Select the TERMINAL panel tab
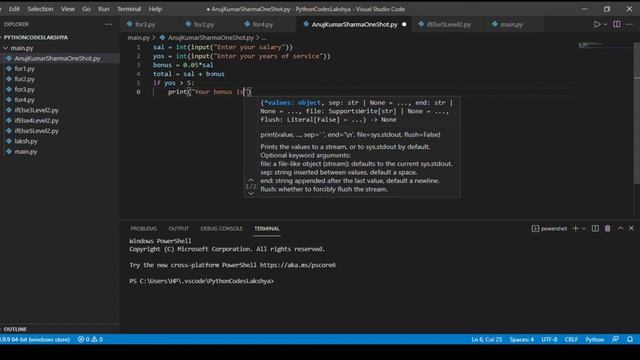 (267, 229)
